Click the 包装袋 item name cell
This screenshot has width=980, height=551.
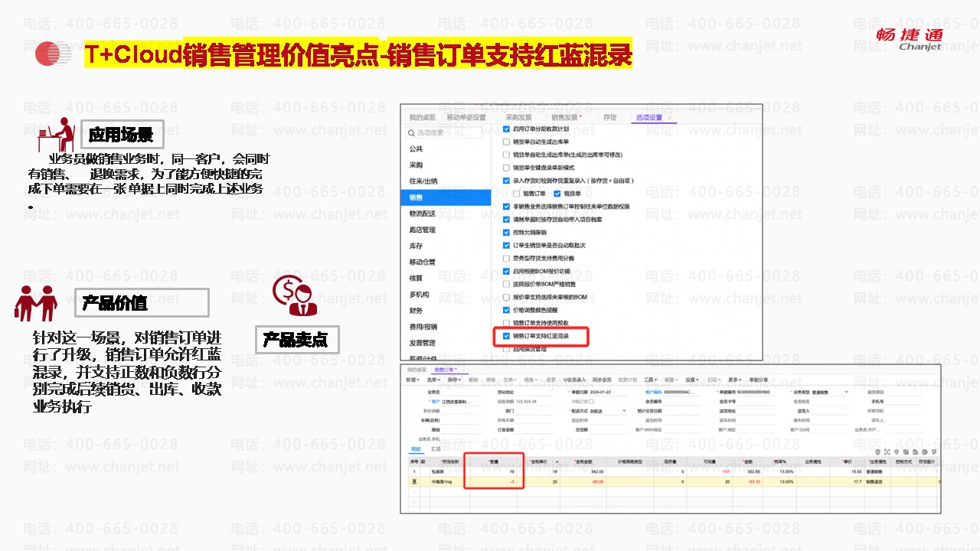pos(448,472)
